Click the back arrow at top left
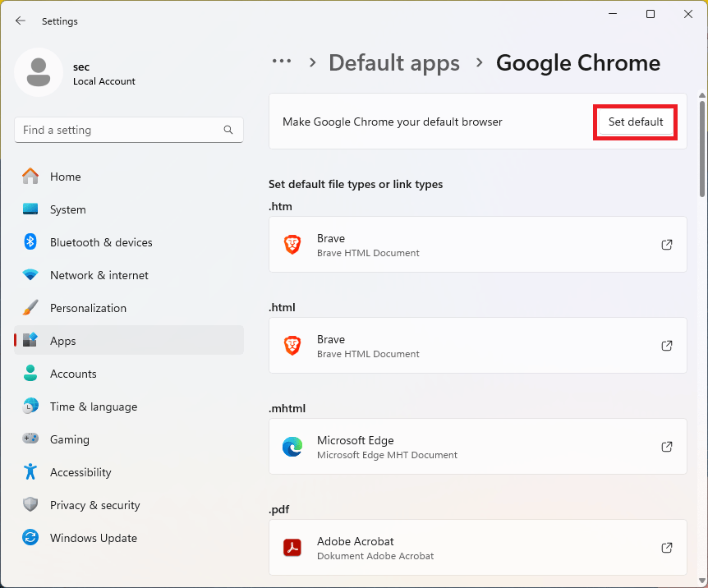Screen dimensions: 708x588 click(20, 21)
